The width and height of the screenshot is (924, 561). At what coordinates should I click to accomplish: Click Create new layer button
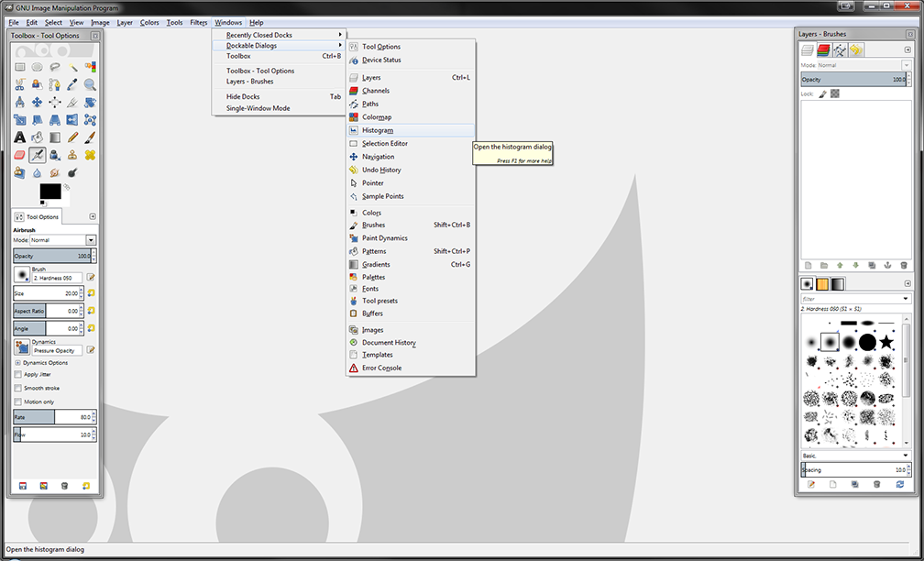[808, 266]
